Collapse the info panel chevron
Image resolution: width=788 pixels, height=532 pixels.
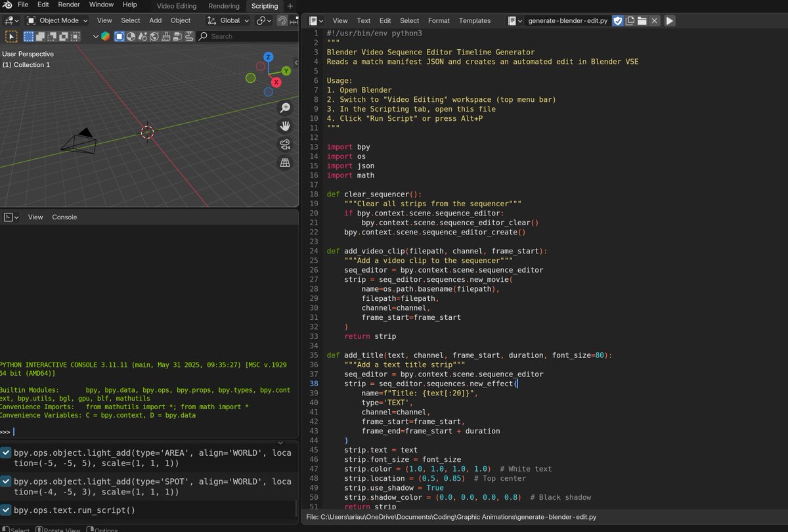coord(281,443)
